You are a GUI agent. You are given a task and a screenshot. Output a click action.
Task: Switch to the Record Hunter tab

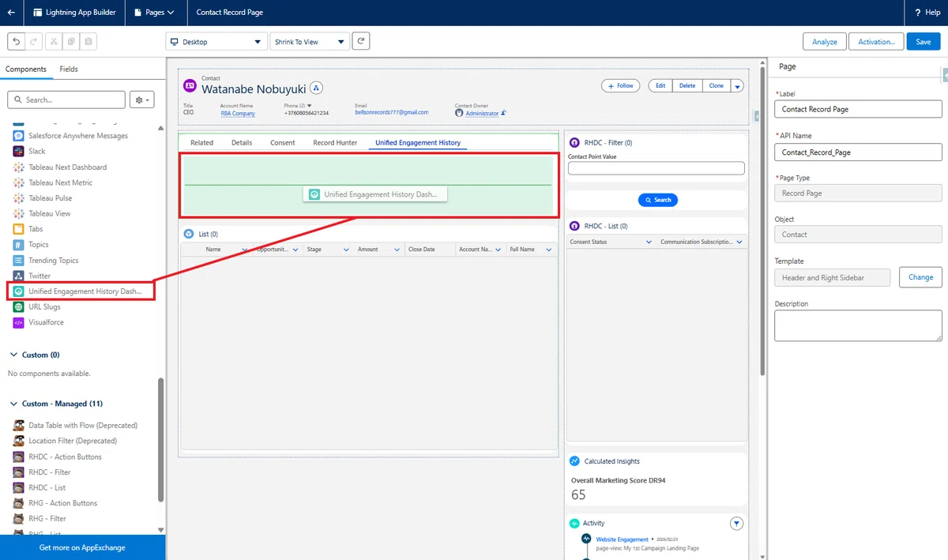(x=335, y=143)
